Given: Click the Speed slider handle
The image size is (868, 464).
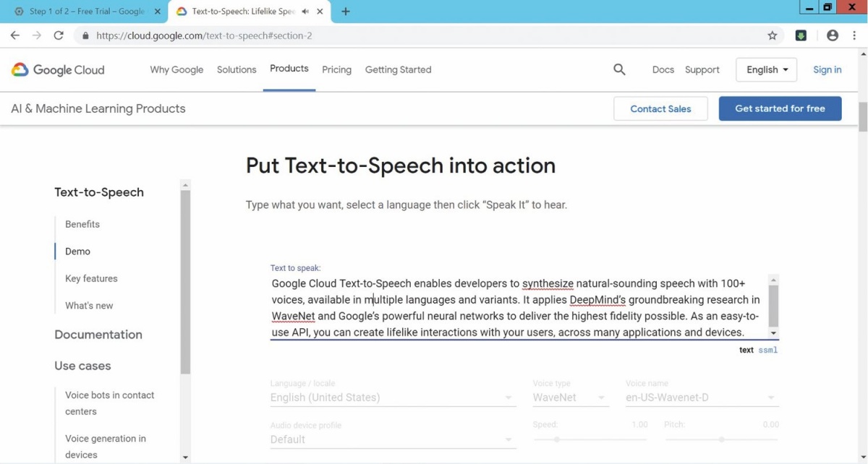Looking at the screenshot, I should (557, 439).
